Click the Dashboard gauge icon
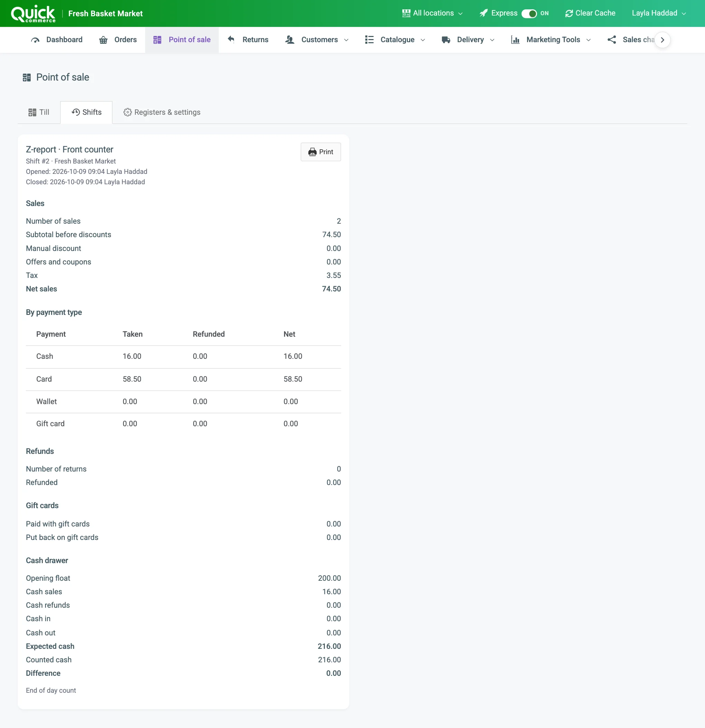Image resolution: width=705 pixels, height=728 pixels. pos(35,40)
